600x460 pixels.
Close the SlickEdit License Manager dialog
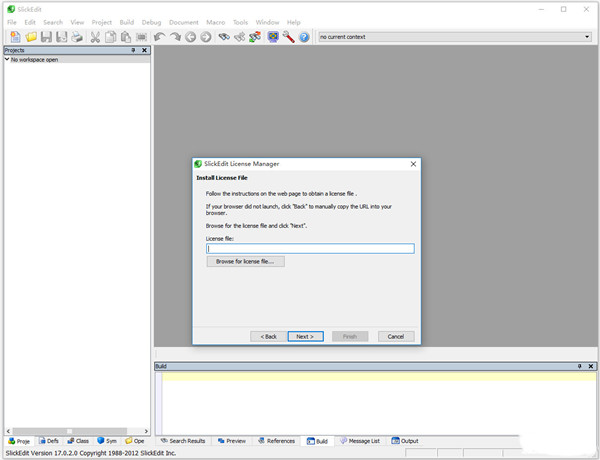point(413,164)
